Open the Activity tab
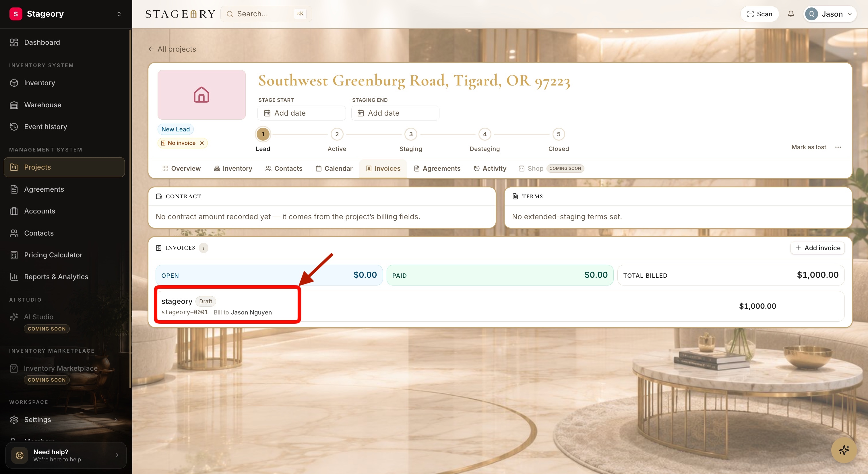 [490, 168]
